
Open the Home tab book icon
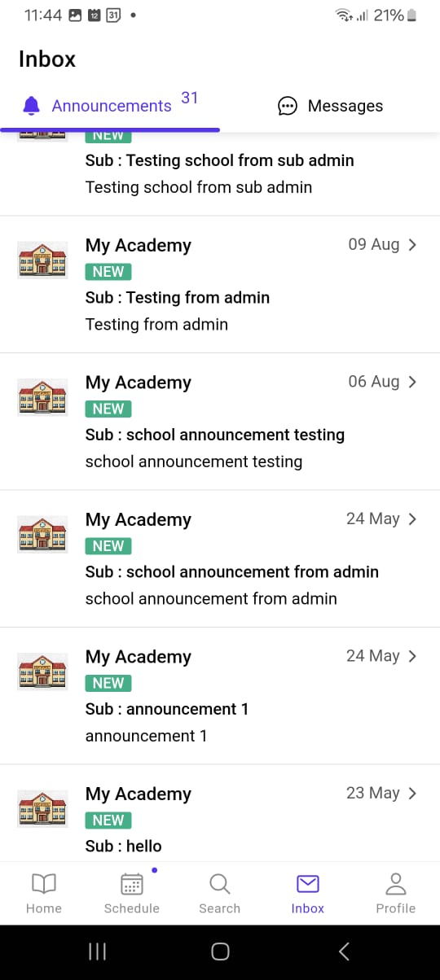43,884
